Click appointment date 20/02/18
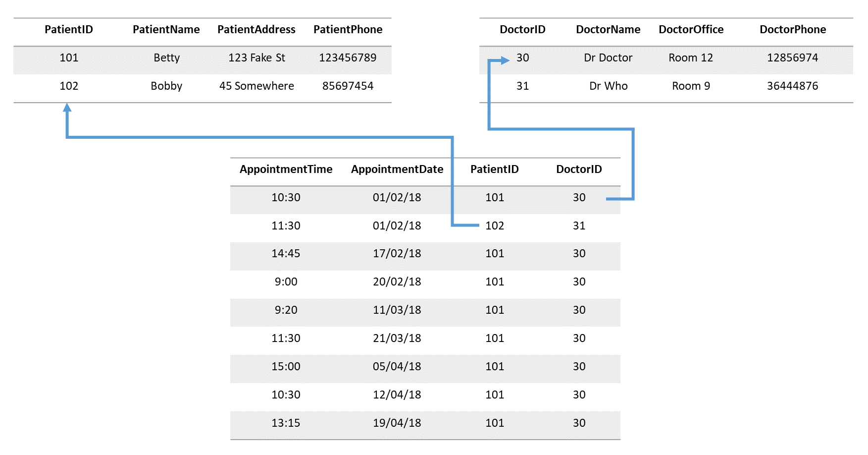The height and width of the screenshot is (455, 868). coord(397,282)
